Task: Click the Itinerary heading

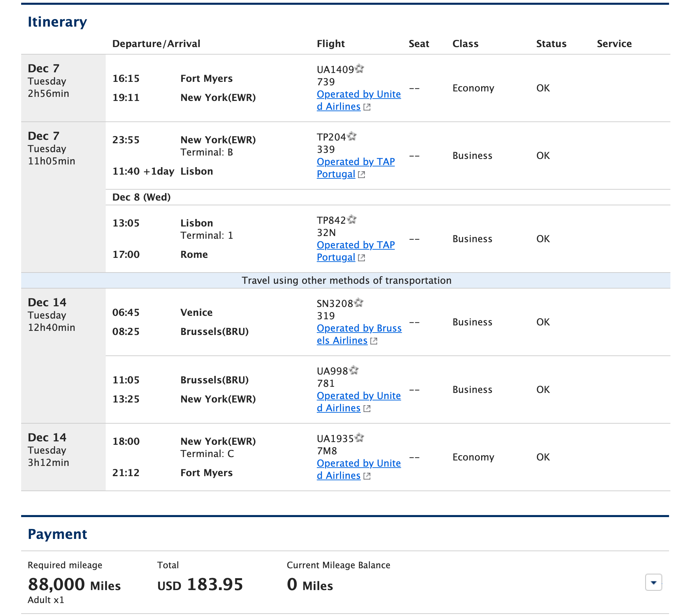Action: (57, 21)
